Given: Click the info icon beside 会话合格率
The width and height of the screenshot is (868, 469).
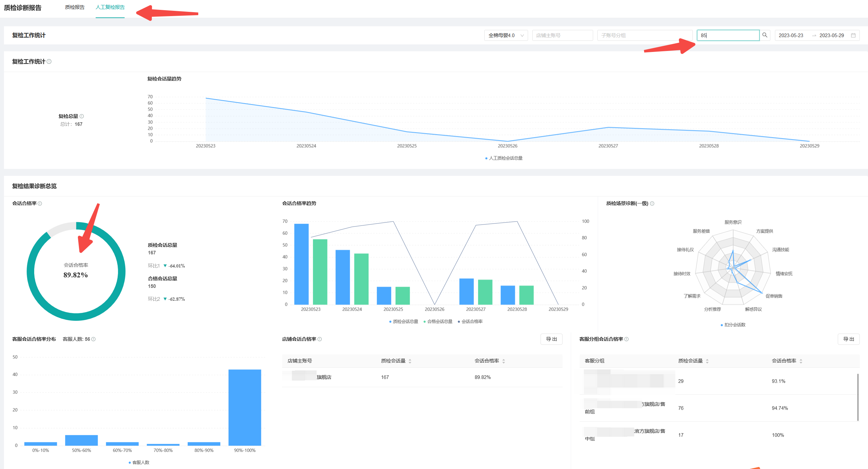Looking at the screenshot, I should [x=40, y=203].
